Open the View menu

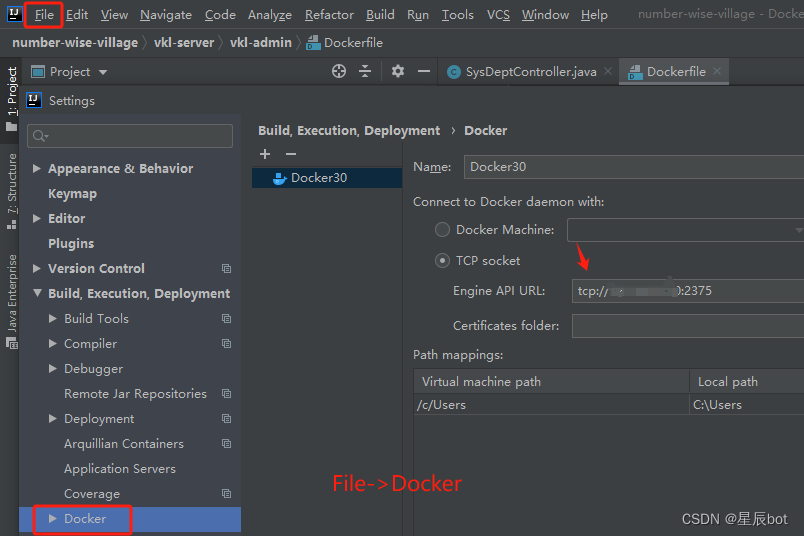click(114, 15)
